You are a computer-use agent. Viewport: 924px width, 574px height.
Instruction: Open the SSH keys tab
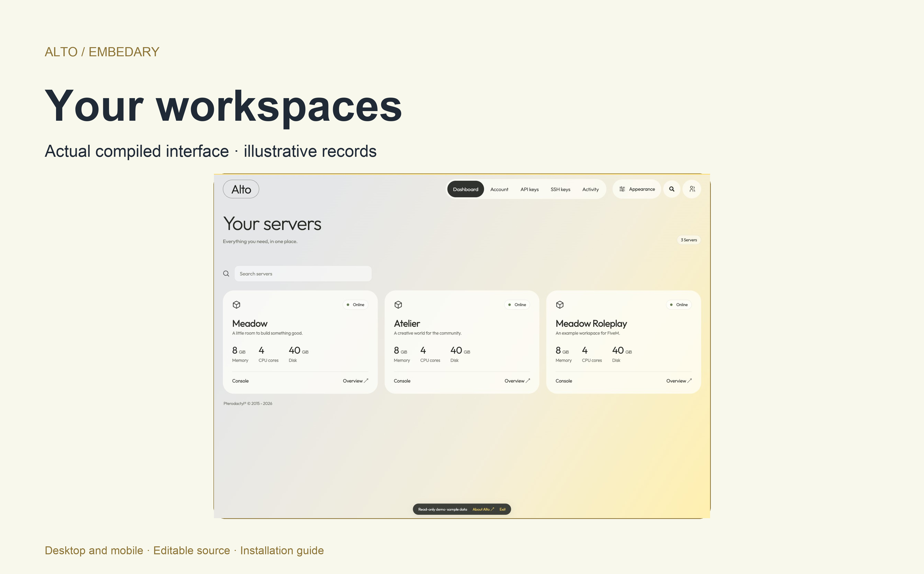click(x=560, y=189)
